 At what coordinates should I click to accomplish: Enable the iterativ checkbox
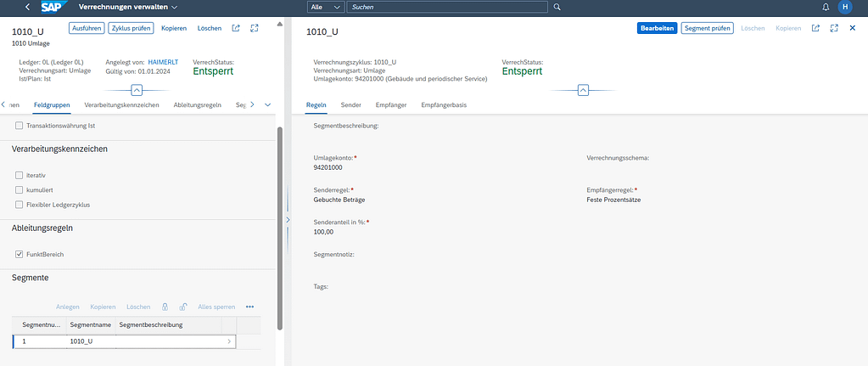click(20, 175)
